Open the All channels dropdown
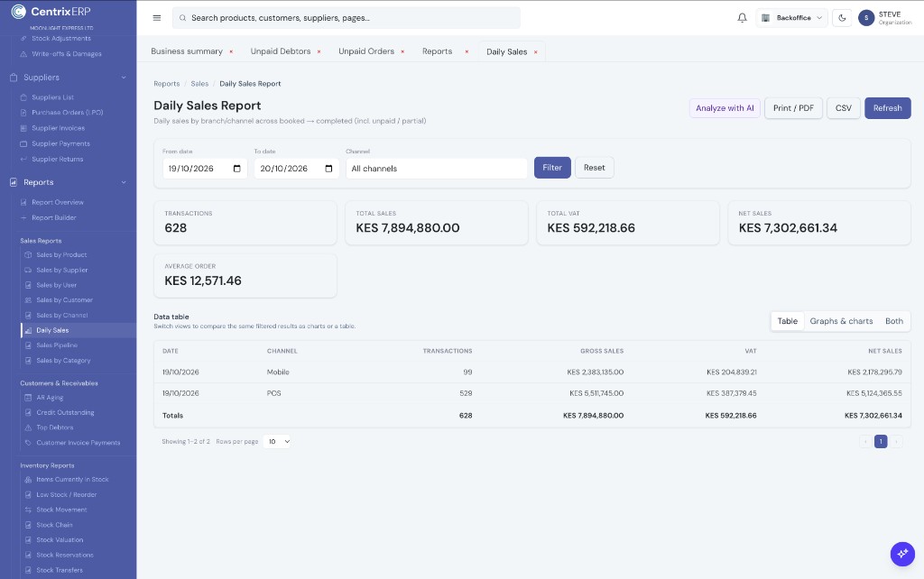Screen dimensions: 924x579 (436, 169)
